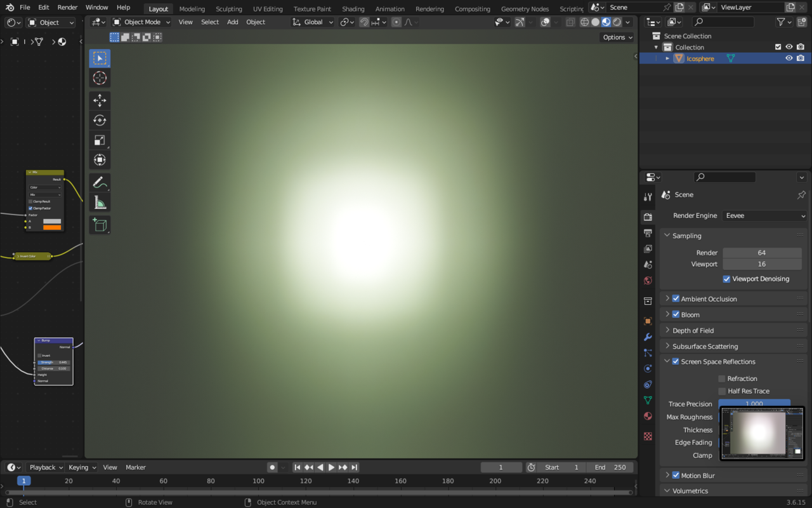Viewport: 812px width, 508px height.
Task: Select the Transform tool
Action: (100, 159)
